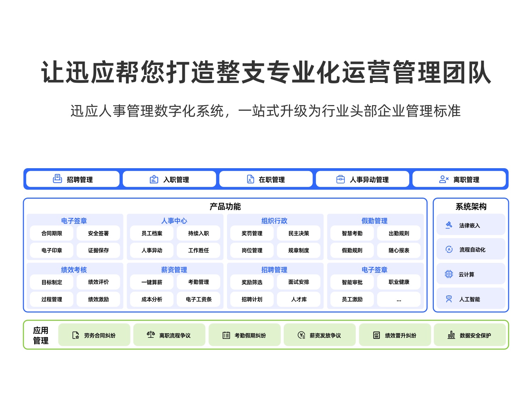Viewport: 532px width, 413px height.
Task: Choose the 随心报表 chip
Action: coord(399,250)
